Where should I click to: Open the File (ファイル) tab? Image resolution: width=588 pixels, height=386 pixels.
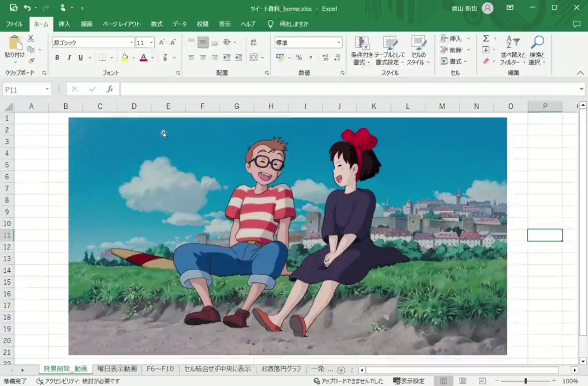[14, 24]
